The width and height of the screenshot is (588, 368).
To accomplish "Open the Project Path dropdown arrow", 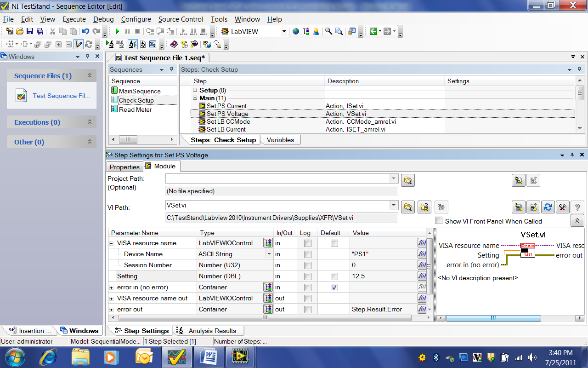I will (x=394, y=178).
